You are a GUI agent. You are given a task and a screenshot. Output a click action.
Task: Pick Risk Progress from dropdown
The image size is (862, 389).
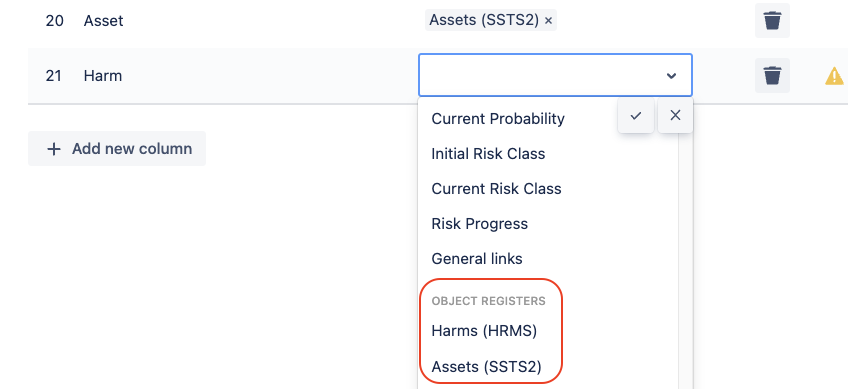(479, 224)
